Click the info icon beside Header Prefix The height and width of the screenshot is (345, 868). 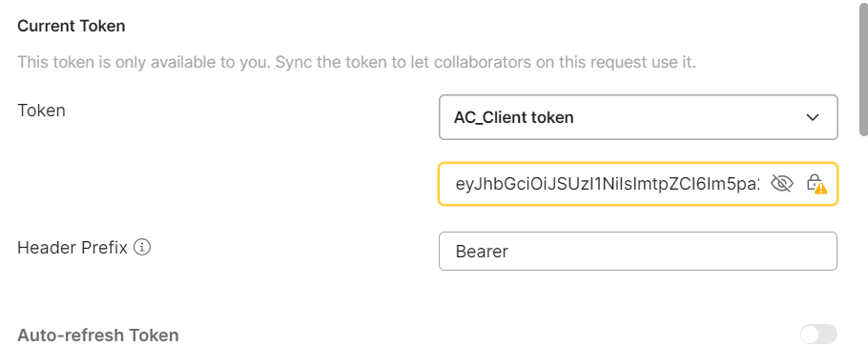point(142,247)
